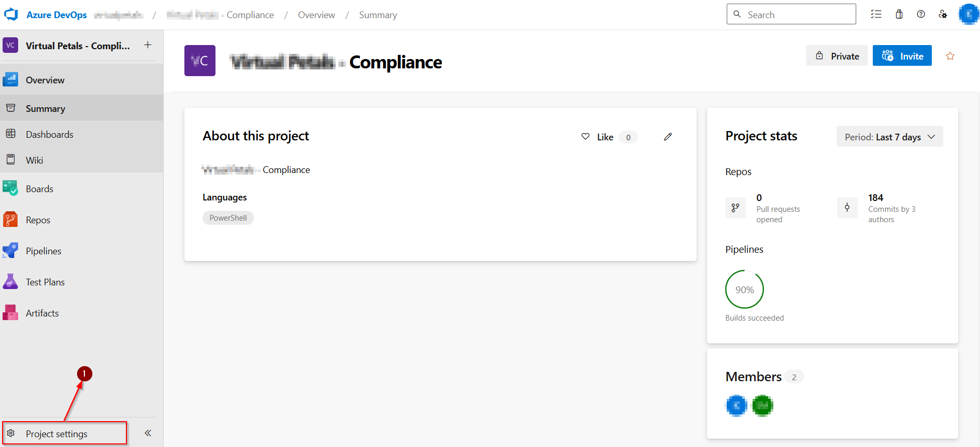Open the Help question mark icon
Image resolution: width=980 pixels, height=447 pixels.
pos(921,15)
